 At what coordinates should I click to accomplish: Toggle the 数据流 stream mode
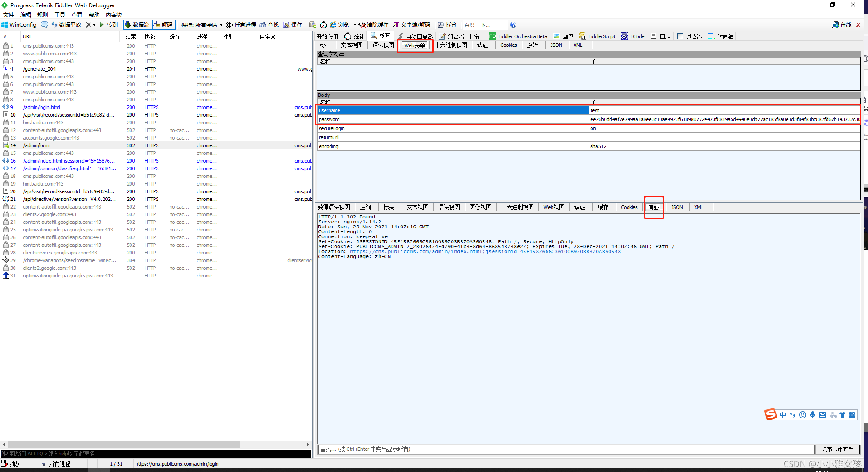(137, 25)
